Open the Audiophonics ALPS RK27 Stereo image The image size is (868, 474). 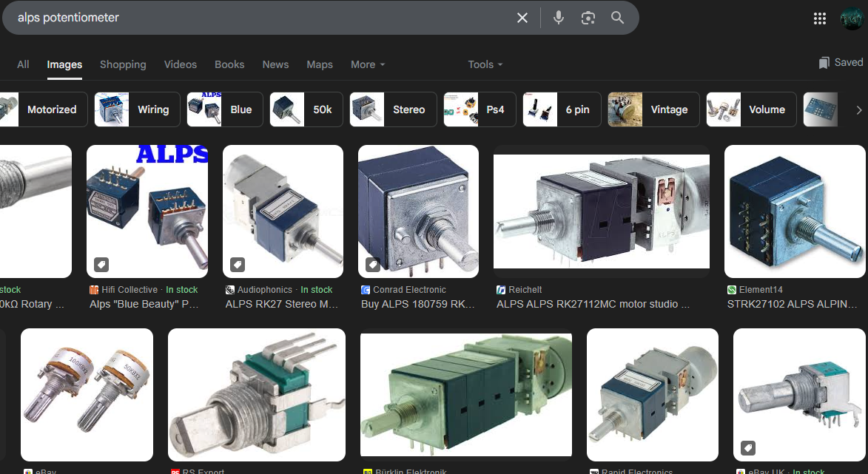pyautogui.click(x=283, y=211)
